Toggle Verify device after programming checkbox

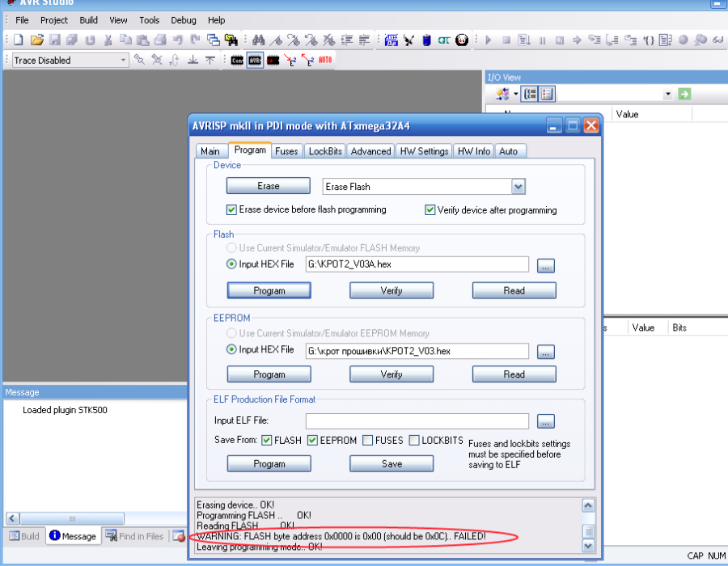[x=430, y=210]
